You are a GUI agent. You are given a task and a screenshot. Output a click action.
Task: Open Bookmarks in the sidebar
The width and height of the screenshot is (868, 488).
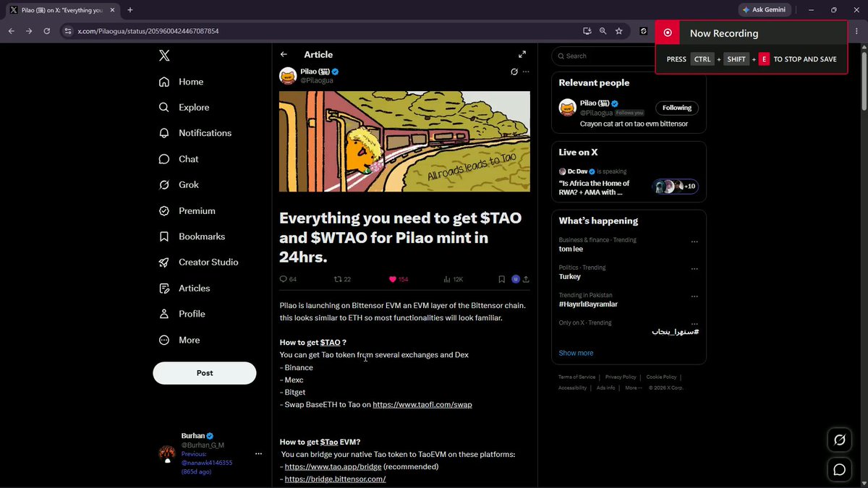192,236
